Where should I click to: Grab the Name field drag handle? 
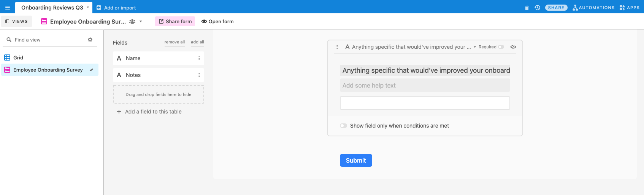click(x=198, y=58)
